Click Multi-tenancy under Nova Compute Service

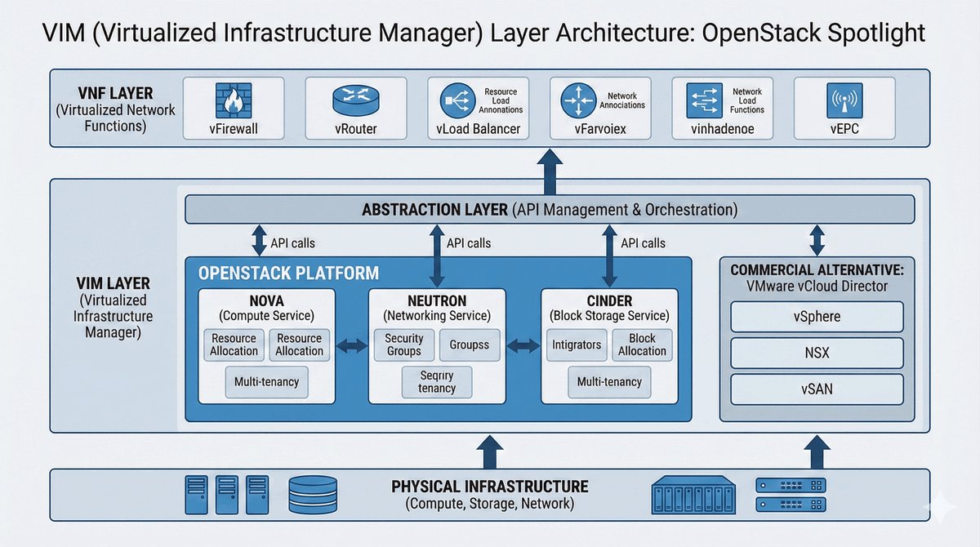(x=266, y=381)
